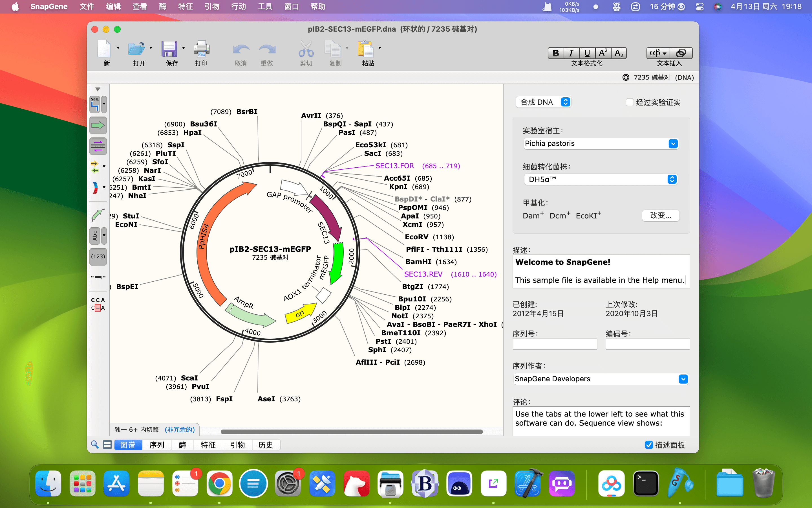This screenshot has height=508, width=812.
Task: Click the Redo (重做) arrow icon
Action: click(x=267, y=50)
